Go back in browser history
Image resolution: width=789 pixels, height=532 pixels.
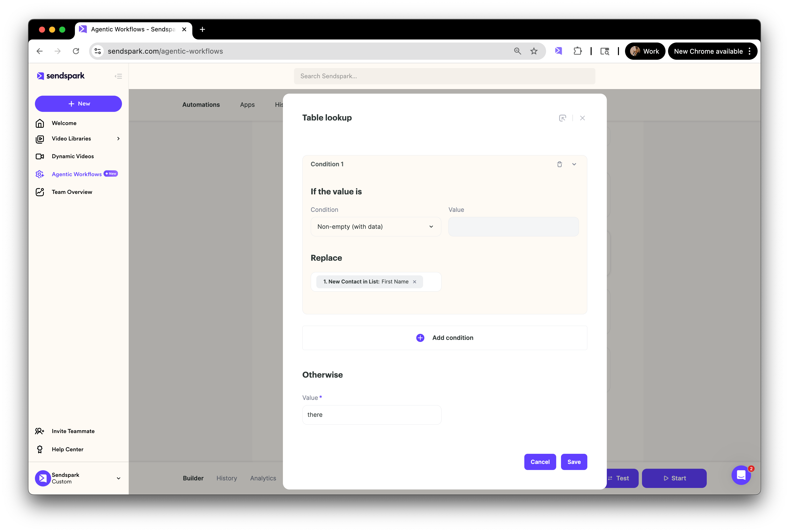(x=40, y=51)
